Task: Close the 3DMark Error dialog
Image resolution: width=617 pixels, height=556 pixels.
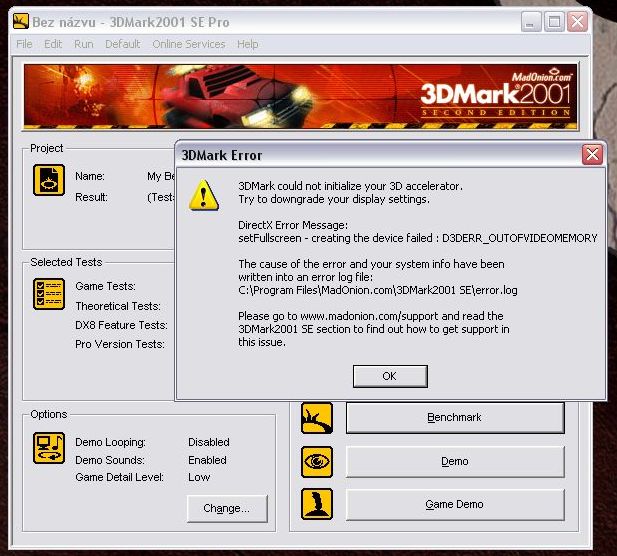Action: [x=592, y=154]
